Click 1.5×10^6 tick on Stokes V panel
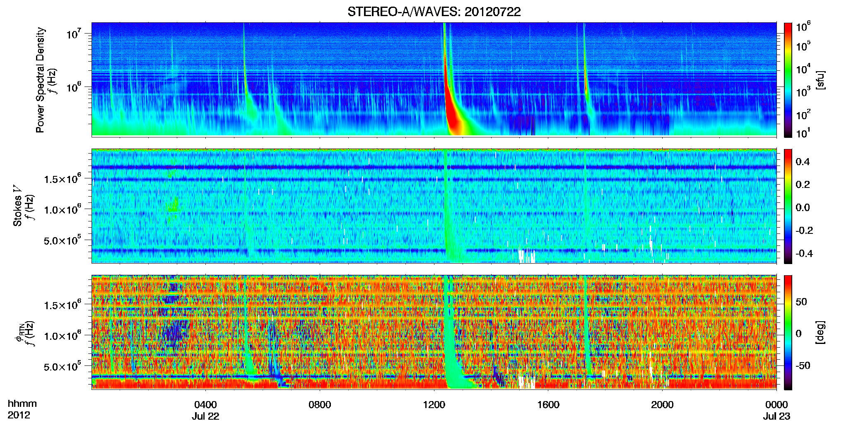Screen dimensions: 868x447 (x=63, y=178)
